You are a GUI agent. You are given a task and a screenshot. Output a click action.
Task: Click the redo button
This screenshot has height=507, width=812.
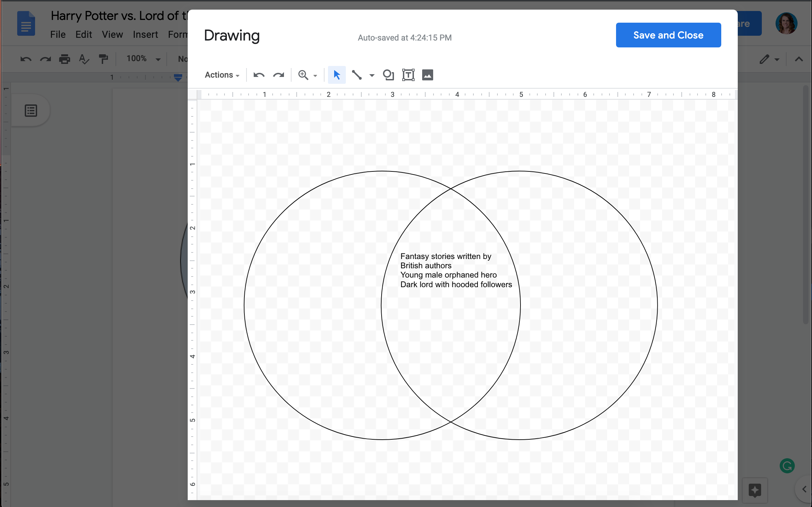pyautogui.click(x=279, y=75)
